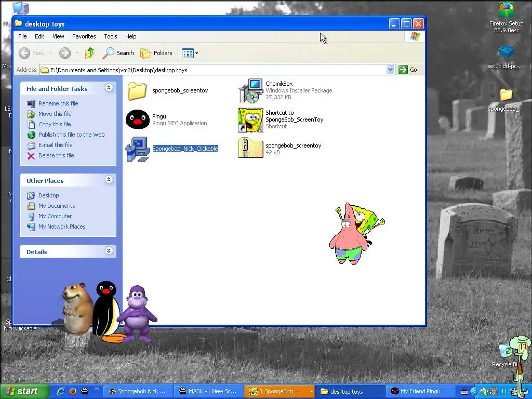This screenshot has height=399, width=532.
Task: Go to My Documents in Other Places
Action: pos(57,206)
